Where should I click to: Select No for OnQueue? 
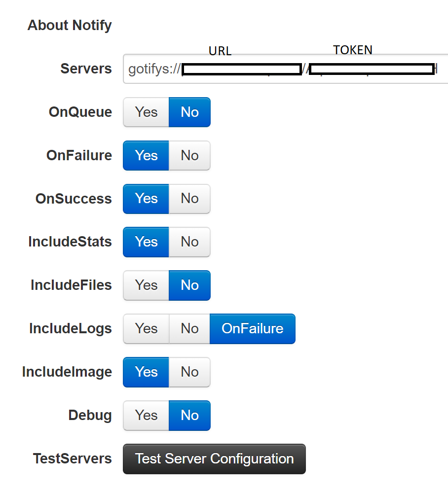coord(189,112)
